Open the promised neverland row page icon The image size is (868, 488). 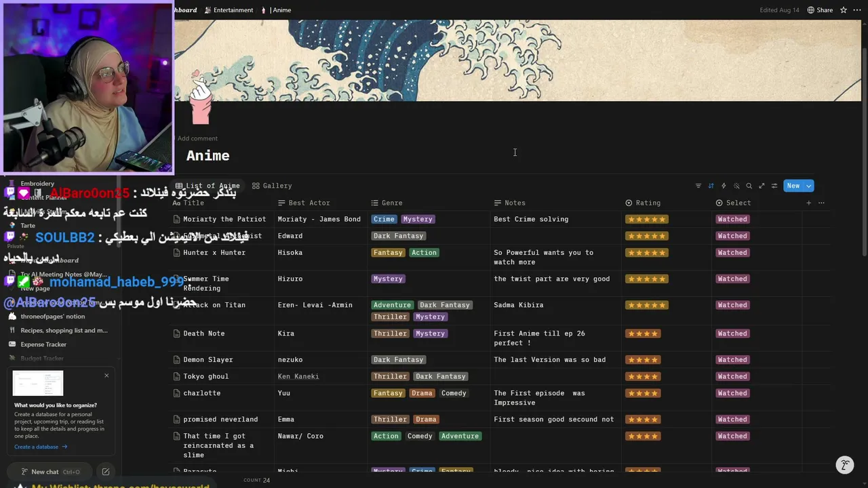pyautogui.click(x=176, y=420)
